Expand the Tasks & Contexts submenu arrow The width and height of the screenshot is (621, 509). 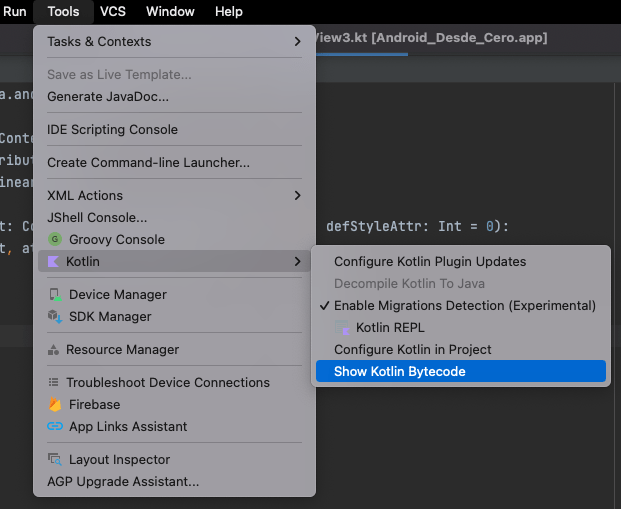coord(297,42)
